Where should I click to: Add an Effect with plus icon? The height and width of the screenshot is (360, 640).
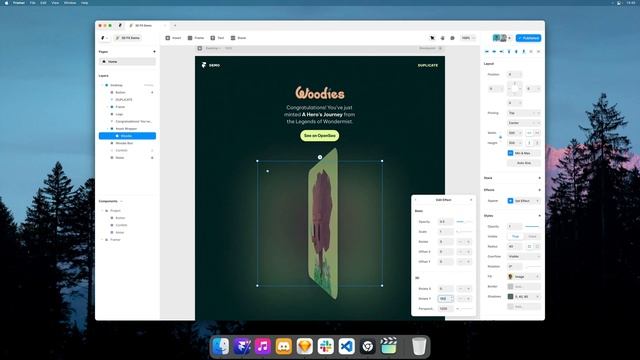point(539,190)
